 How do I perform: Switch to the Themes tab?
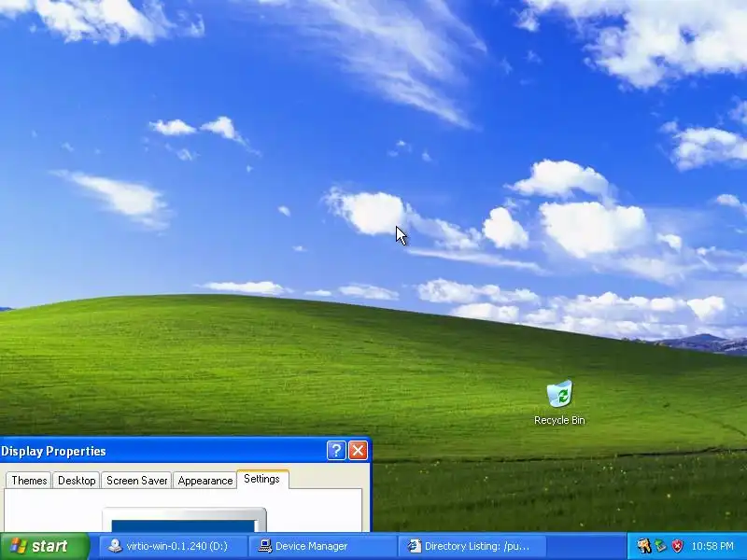coord(29,481)
